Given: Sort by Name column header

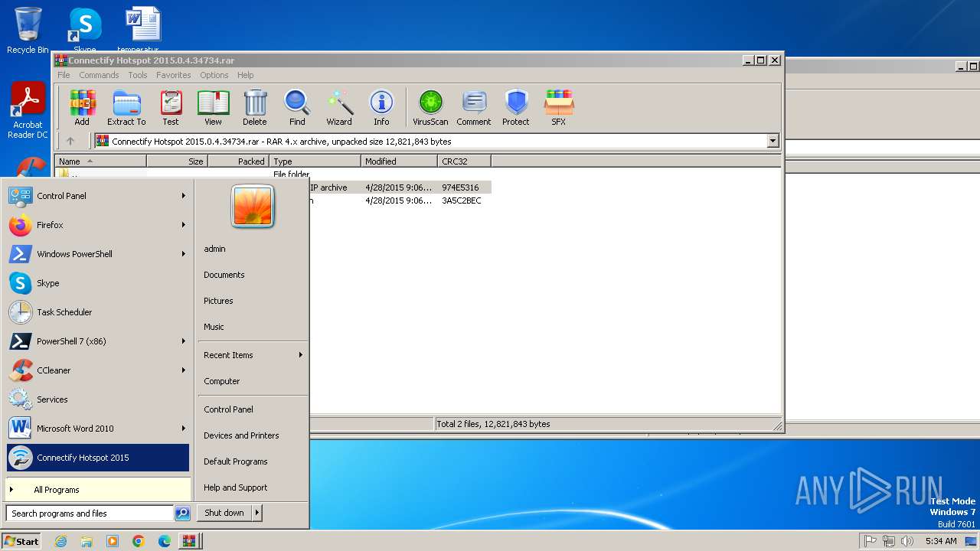Looking at the screenshot, I should [x=100, y=161].
